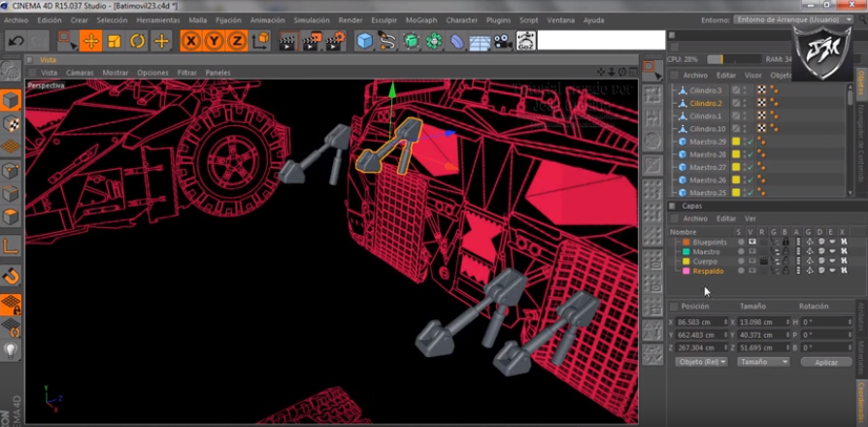
Task: Toggle the Snap magnet icon
Action: (x=11, y=276)
